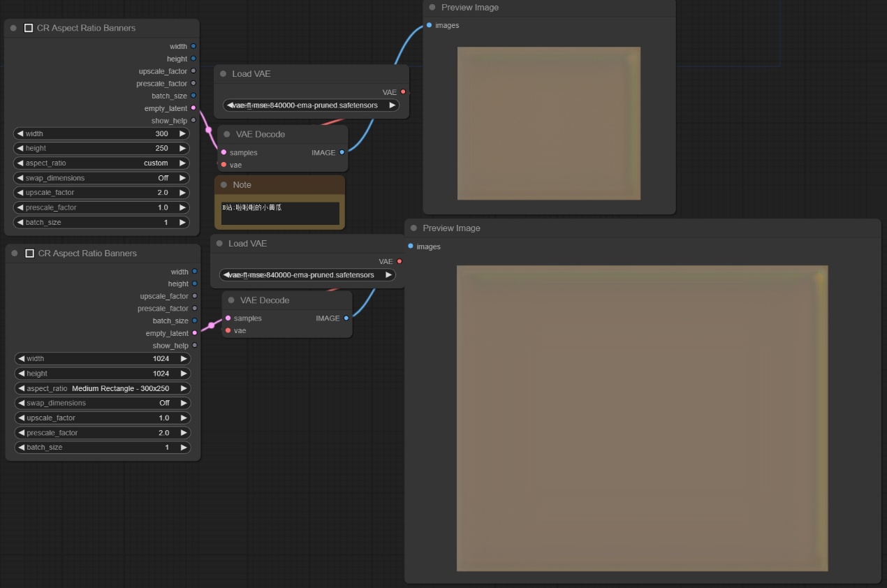
Task: Click the top VAE Decode IMAGE output port
Action: (x=342, y=152)
